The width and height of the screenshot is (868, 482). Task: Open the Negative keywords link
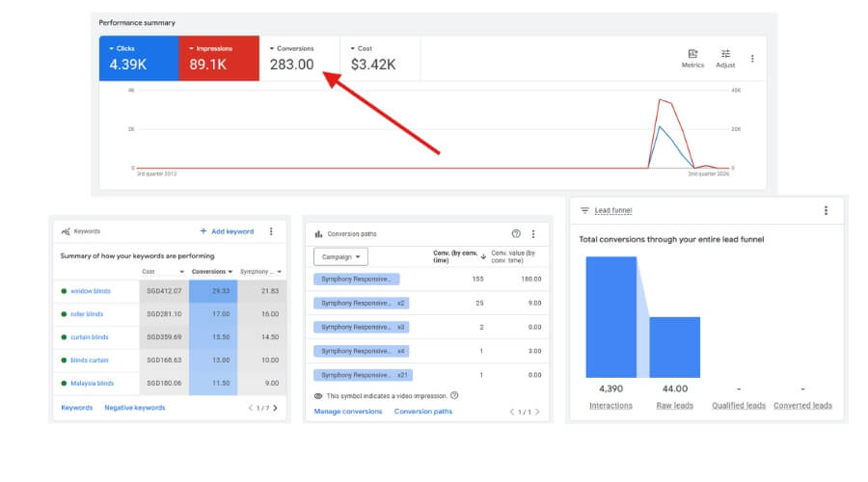point(134,408)
